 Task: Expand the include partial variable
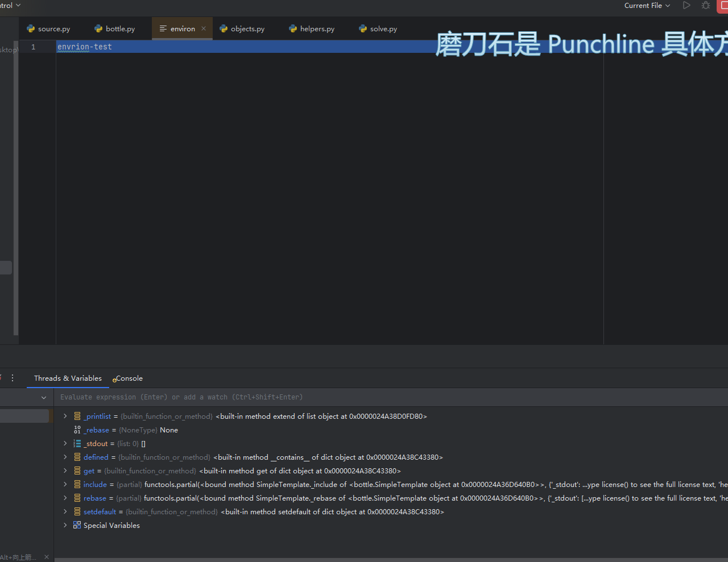[x=65, y=485]
